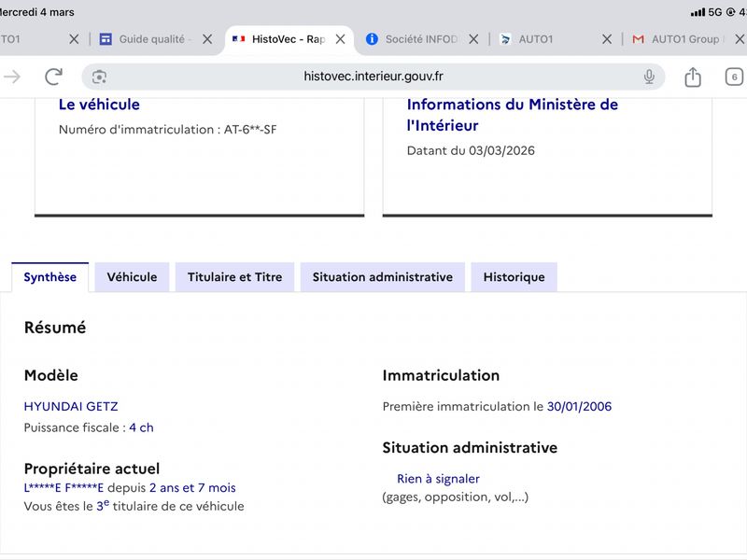Open the share sheet icon

(x=693, y=77)
